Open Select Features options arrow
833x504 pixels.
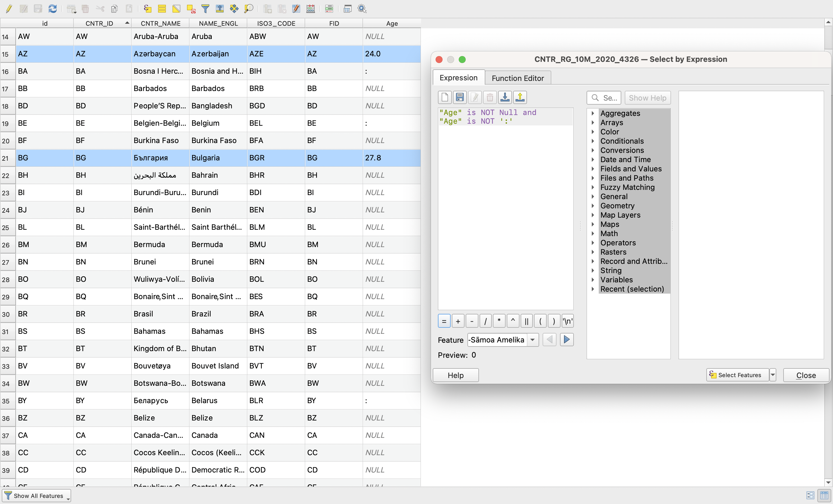[x=773, y=375]
